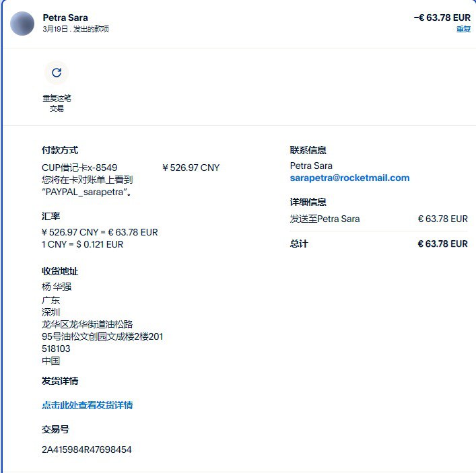Click 点击此处查看发货详情 shipping details link
This screenshot has width=476, height=473.
pos(88,405)
